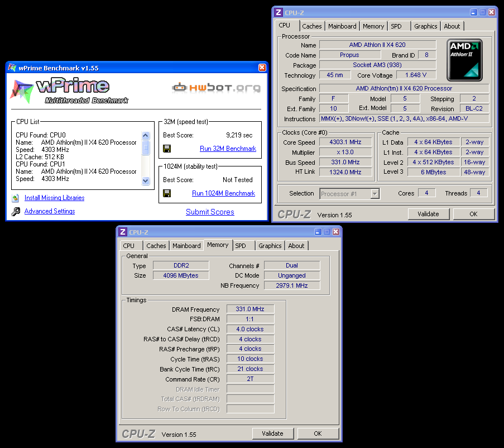The height and width of the screenshot is (448, 504).
Task: Open Caches tab in upper CPU-Z window
Action: point(312,26)
